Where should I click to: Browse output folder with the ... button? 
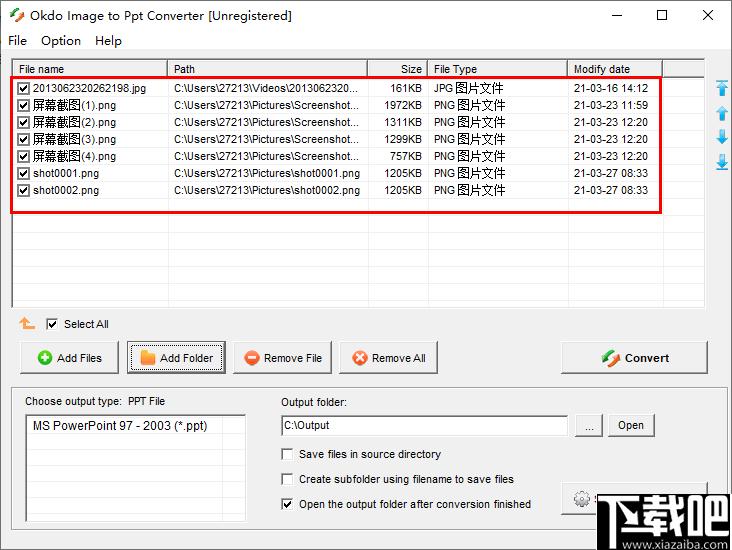coord(589,425)
